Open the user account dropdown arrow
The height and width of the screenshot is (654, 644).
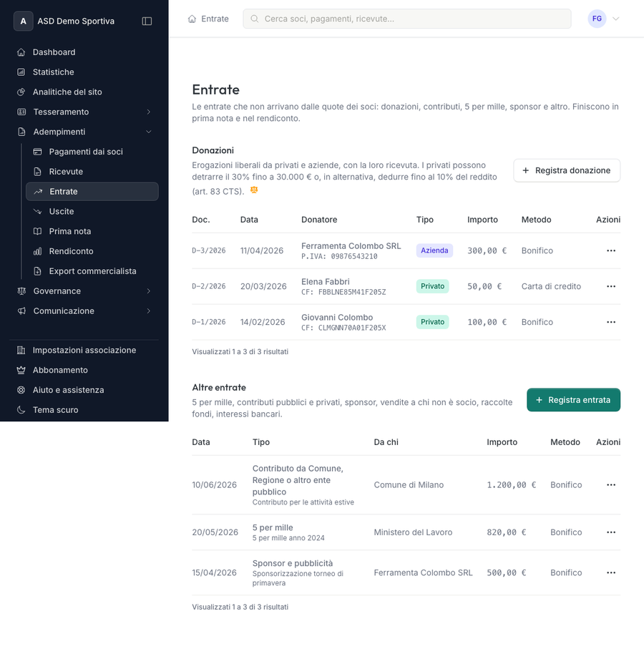(615, 19)
